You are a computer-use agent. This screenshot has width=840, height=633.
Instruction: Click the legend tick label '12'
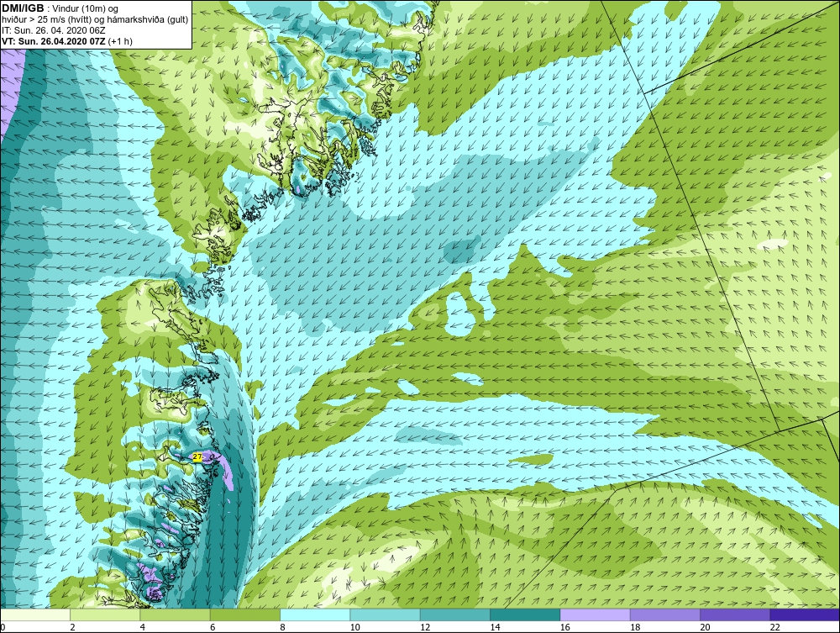(x=425, y=627)
